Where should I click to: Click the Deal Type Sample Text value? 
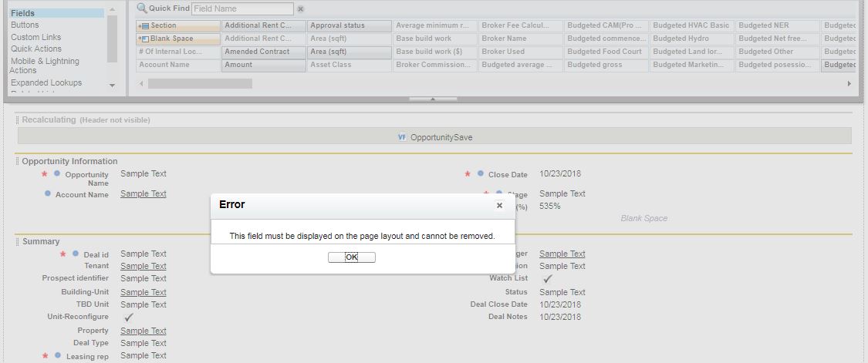[x=144, y=343]
